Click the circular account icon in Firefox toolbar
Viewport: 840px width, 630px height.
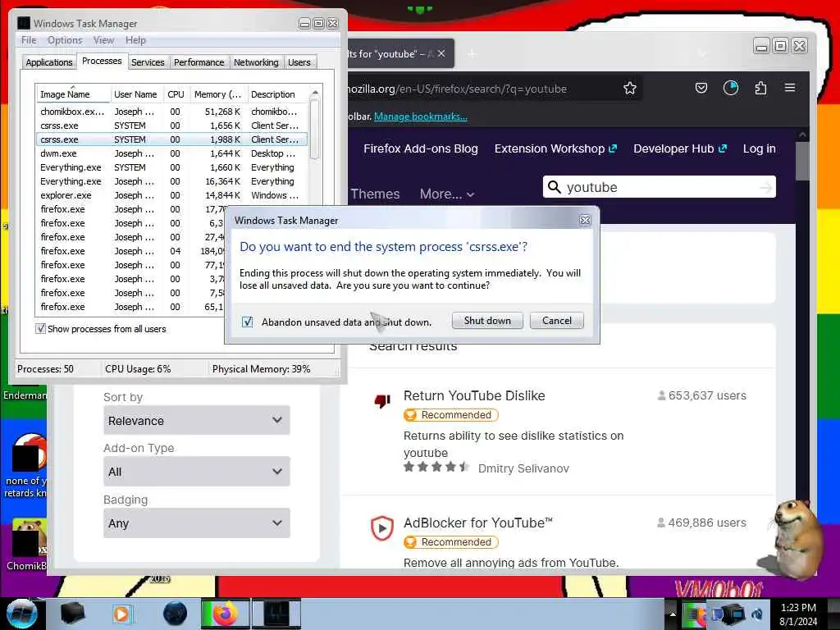[731, 88]
